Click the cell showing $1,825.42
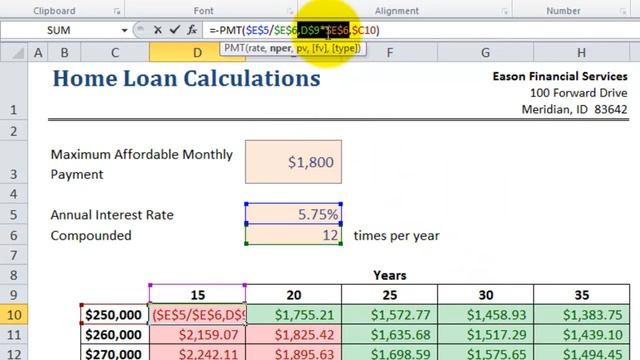This screenshot has width=640, height=360. click(x=293, y=335)
